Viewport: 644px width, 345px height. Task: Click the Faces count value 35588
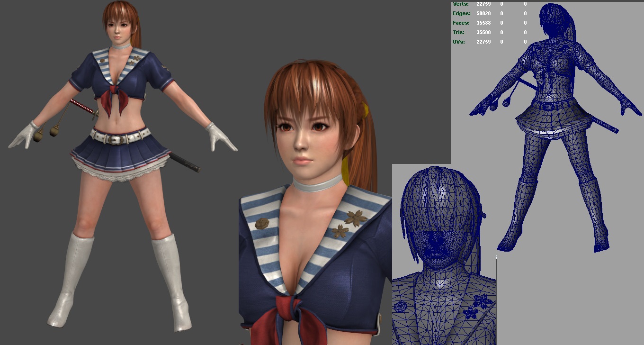[x=483, y=23]
